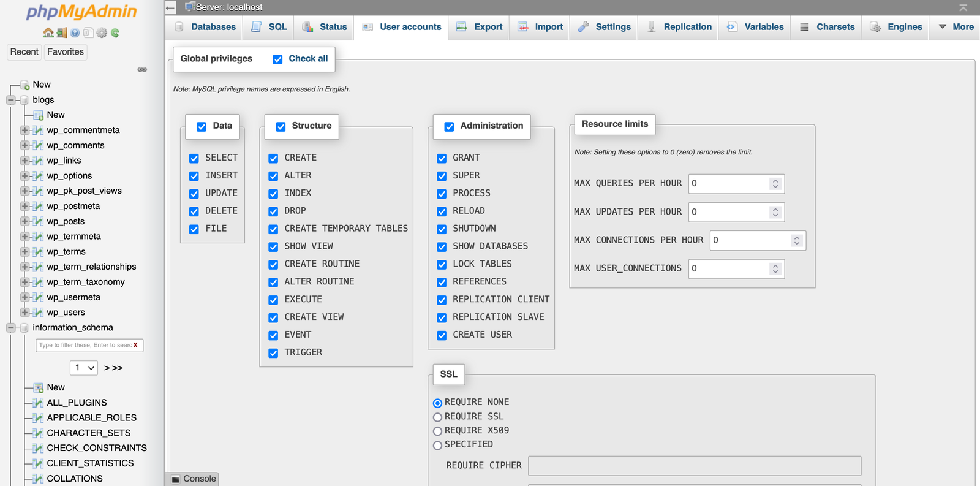The image size is (980, 486).
Task: Expand the wp_posts table node
Action: pos(24,221)
